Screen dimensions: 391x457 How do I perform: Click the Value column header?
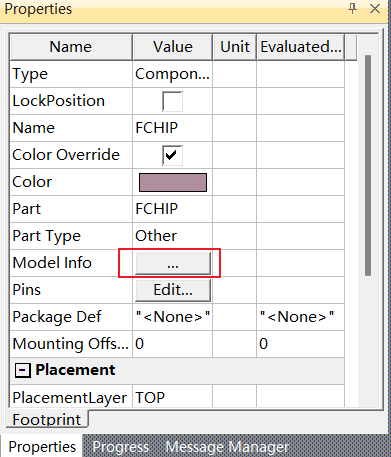click(x=172, y=47)
